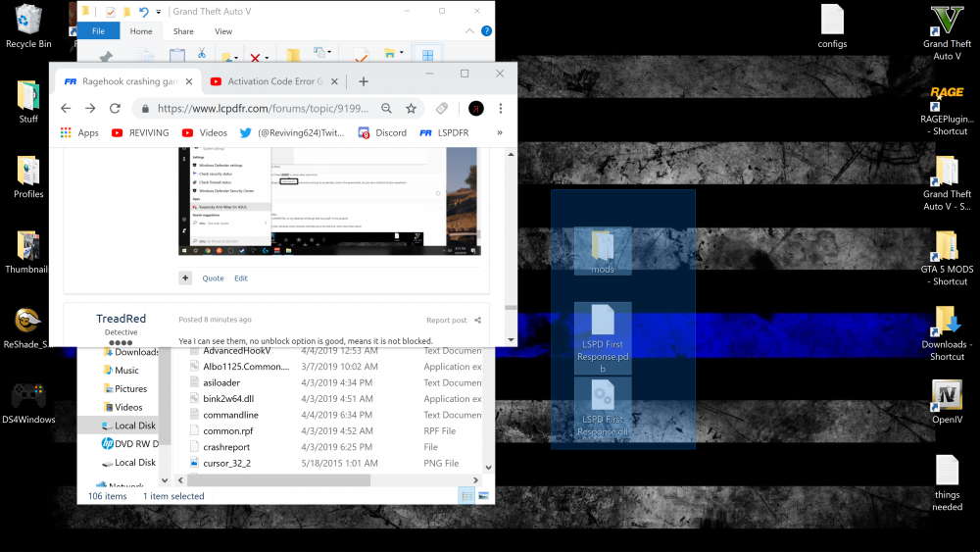This screenshot has width=980, height=552.
Task: Open the Discord bookmark
Action: tap(382, 132)
